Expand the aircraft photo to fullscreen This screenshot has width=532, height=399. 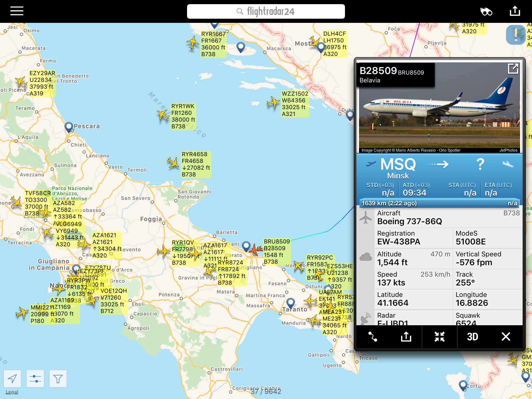513,69
